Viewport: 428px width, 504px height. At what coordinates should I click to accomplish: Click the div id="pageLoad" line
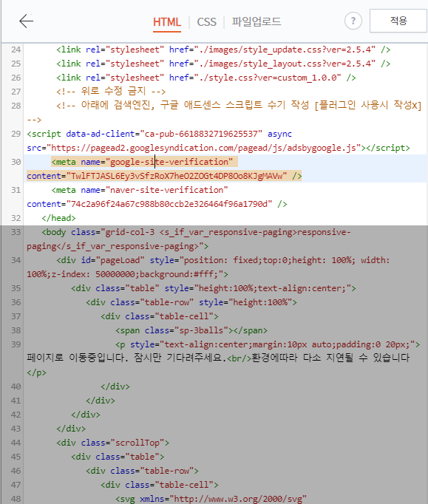coord(223,260)
